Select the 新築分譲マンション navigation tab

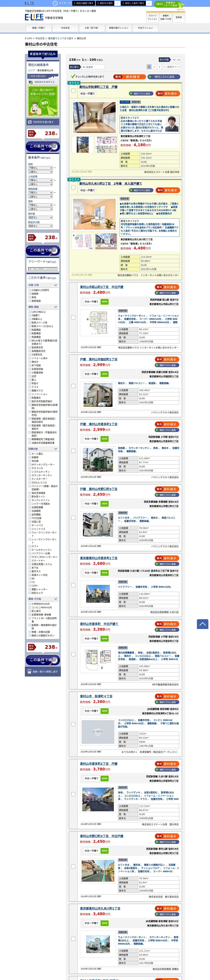tap(119, 28)
